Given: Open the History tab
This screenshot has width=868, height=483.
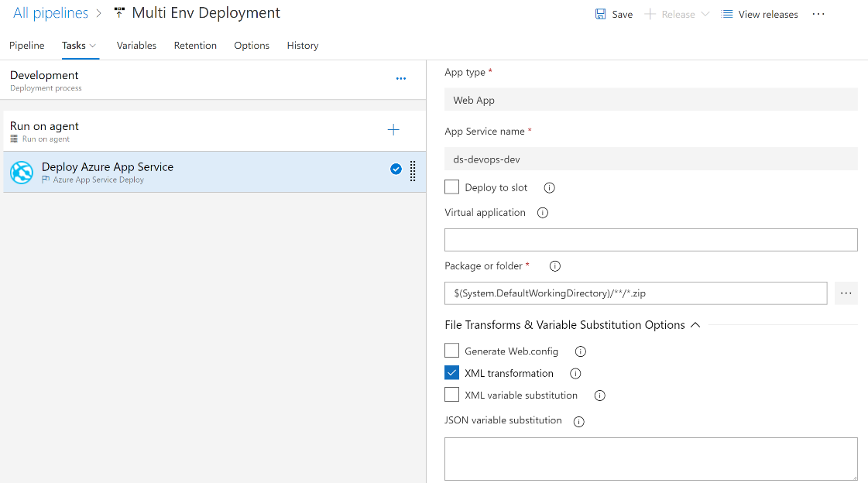Looking at the screenshot, I should click(x=303, y=46).
